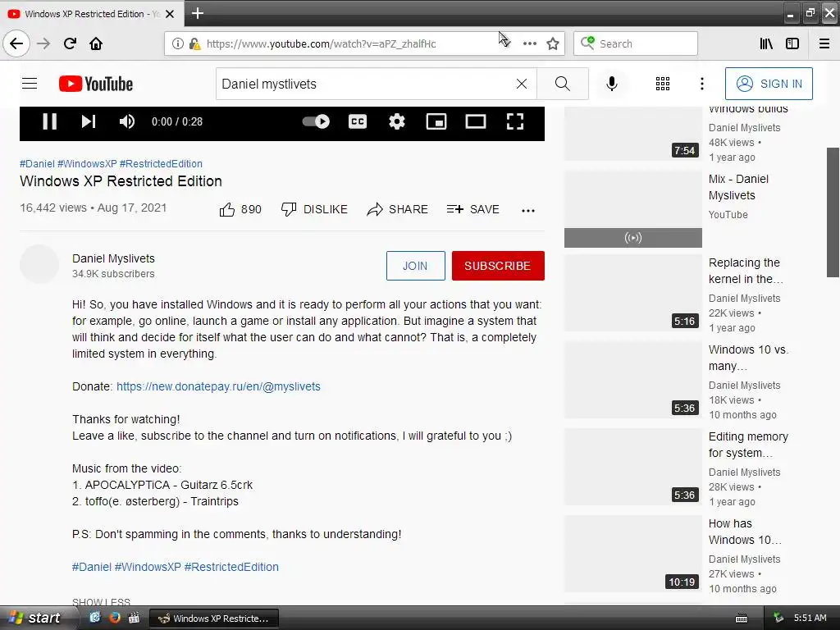This screenshot has width=840, height=630.
Task: Enable miniplayer mode icon
Action: [436, 121]
